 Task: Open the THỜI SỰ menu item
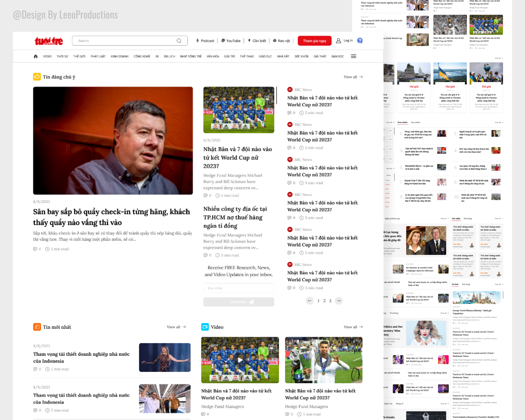tap(62, 56)
